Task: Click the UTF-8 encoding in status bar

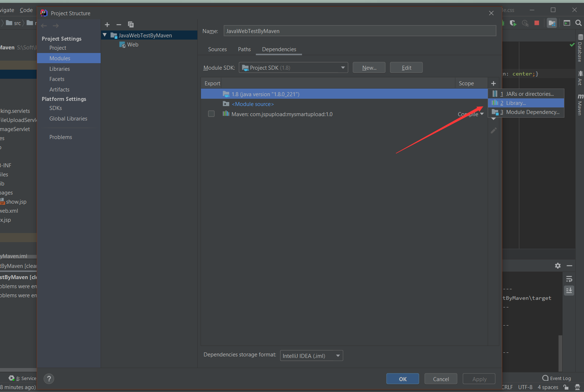Action: 525,387
